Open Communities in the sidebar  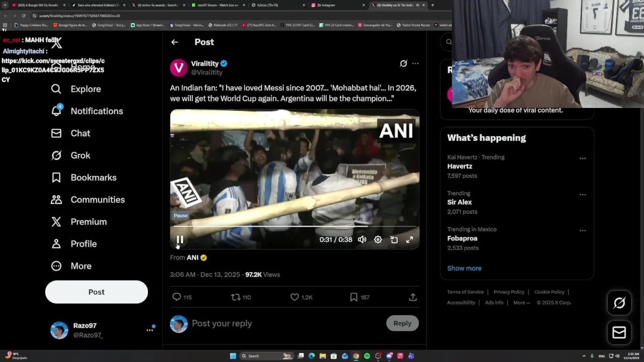pos(88,200)
